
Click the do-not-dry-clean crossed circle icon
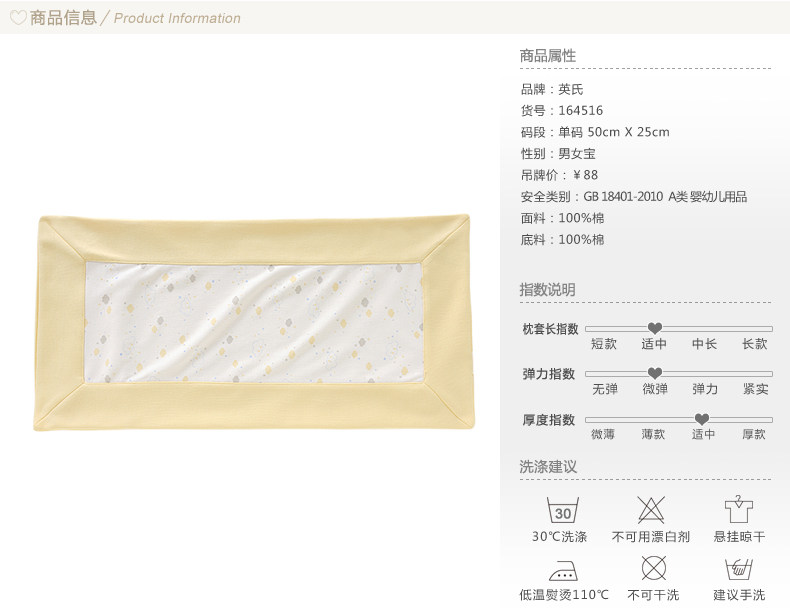pyautogui.click(x=653, y=568)
